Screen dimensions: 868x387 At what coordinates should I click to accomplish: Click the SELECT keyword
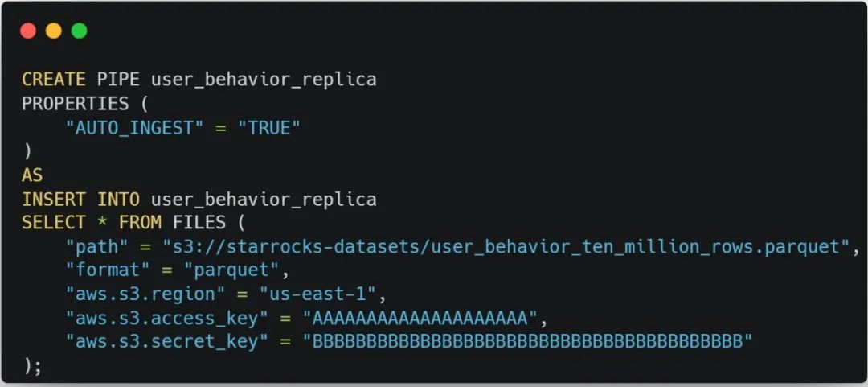(x=54, y=223)
